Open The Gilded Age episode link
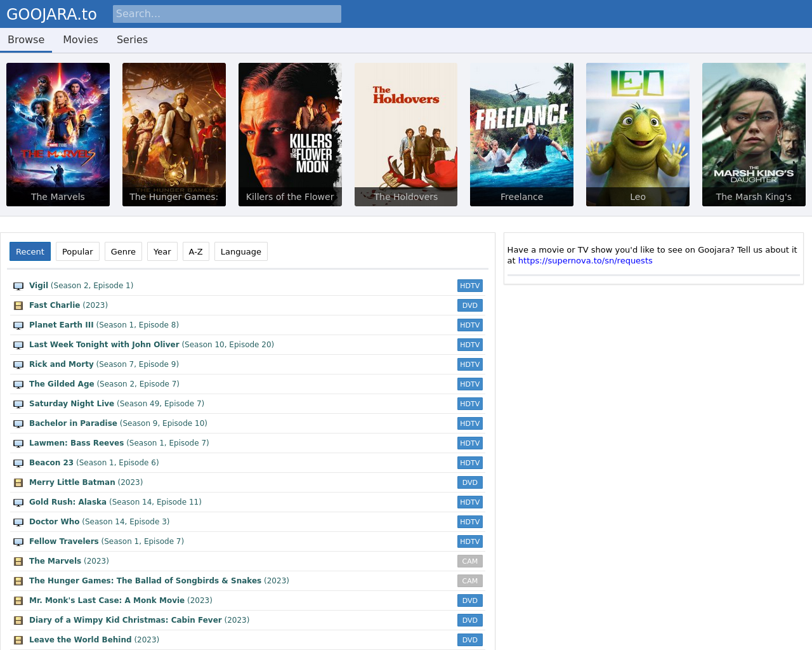 104,384
